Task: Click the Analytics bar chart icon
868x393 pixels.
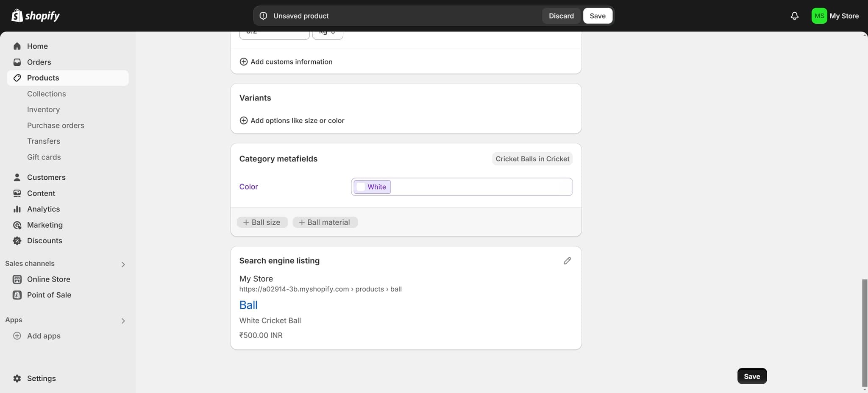Action: pyautogui.click(x=17, y=209)
